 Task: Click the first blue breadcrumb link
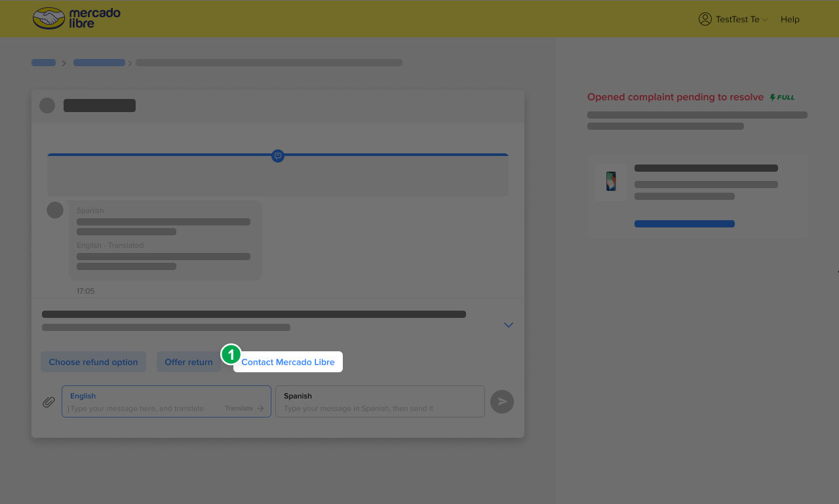tap(43, 63)
